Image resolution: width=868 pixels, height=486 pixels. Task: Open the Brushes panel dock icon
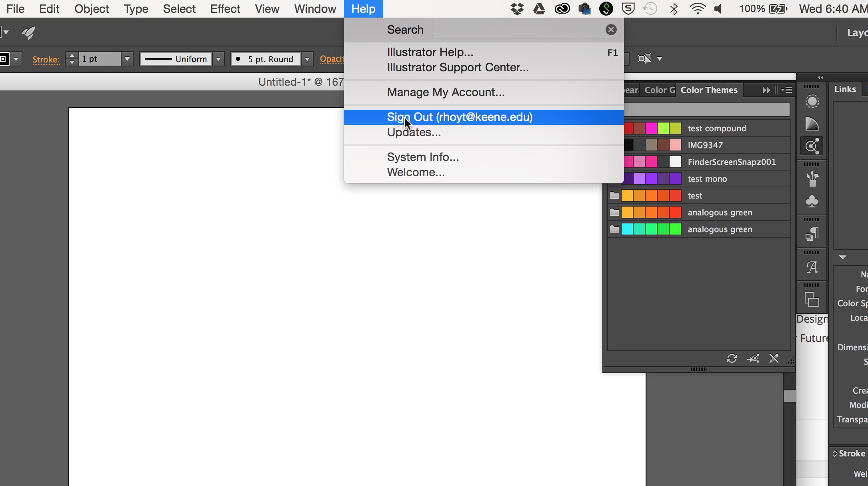point(812,179)
